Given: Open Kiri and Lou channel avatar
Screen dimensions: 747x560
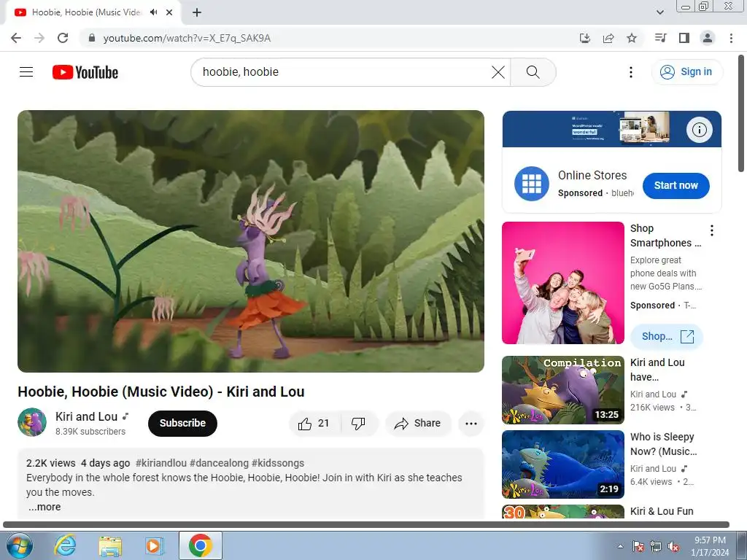Looking at the screenshot, I should 32,422.
